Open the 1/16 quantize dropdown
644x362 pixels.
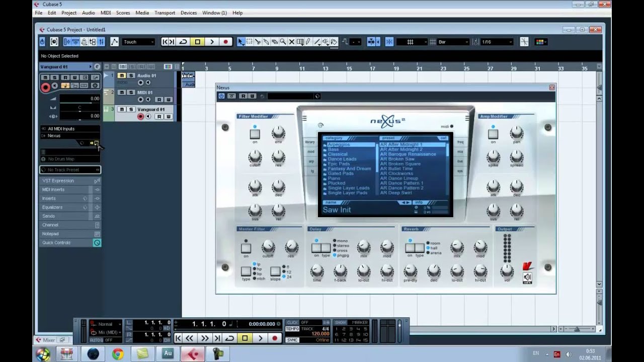pyautogui.click(x=497, y=42)
